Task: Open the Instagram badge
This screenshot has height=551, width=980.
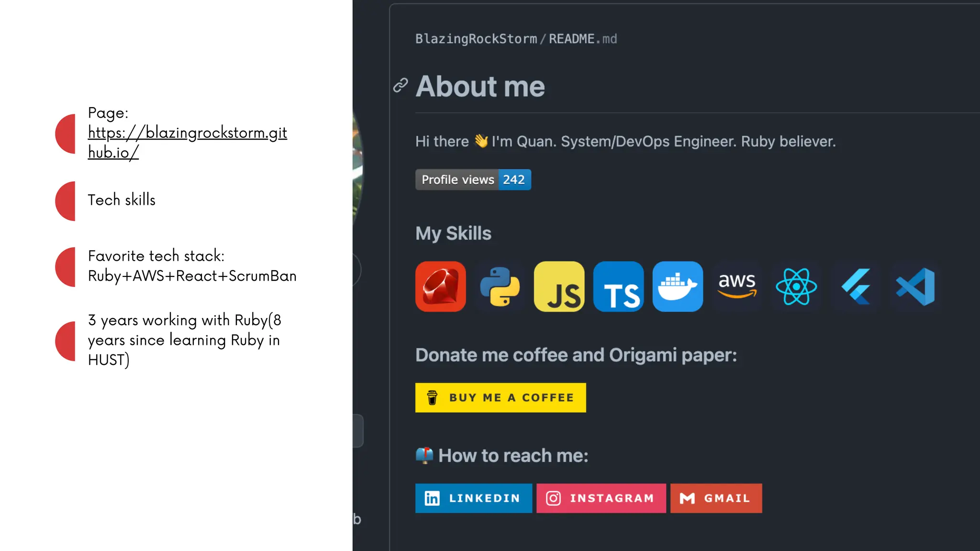Action: coord(601,498)
